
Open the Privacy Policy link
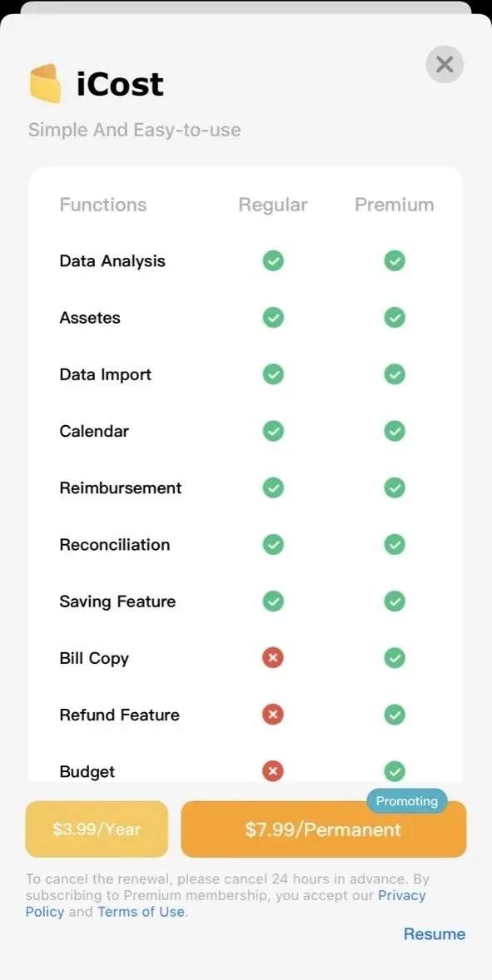point(226,903)
